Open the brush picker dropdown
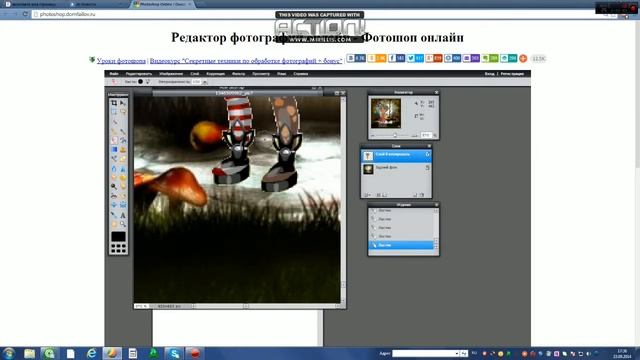The image size is (640, 360). point(147,82)
